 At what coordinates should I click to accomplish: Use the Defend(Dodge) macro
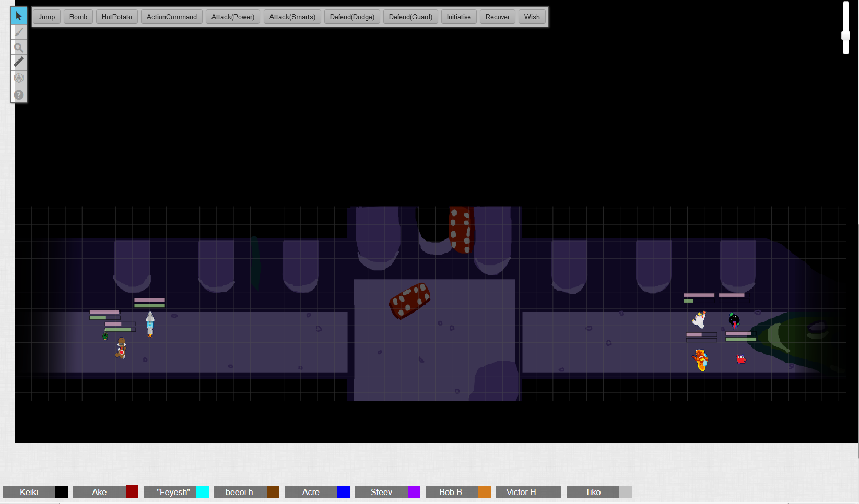coord(352,17)
